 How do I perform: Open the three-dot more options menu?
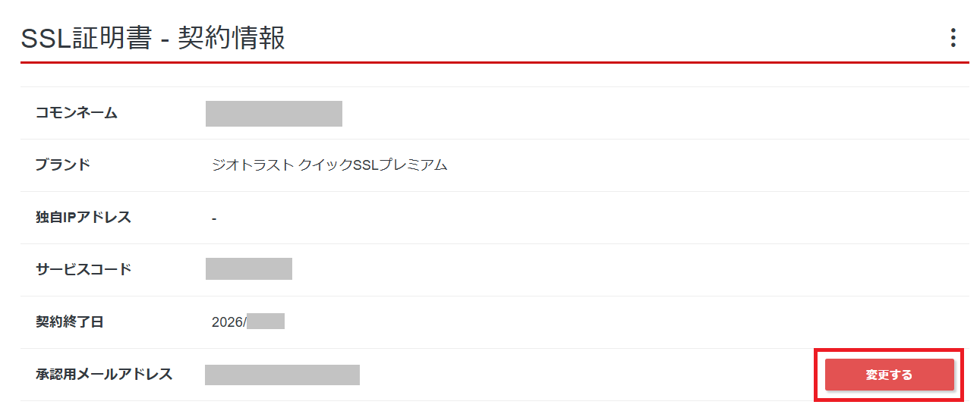(953, 38)
